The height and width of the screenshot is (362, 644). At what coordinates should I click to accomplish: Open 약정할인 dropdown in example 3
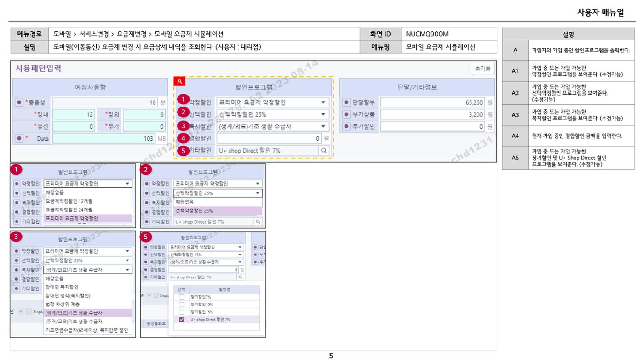pyautogui.click(x=88, y=251)
